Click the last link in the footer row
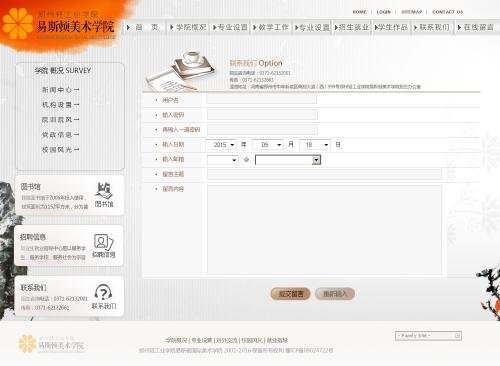Viewport: 500px width, 366px height. [x=277, y=340]
